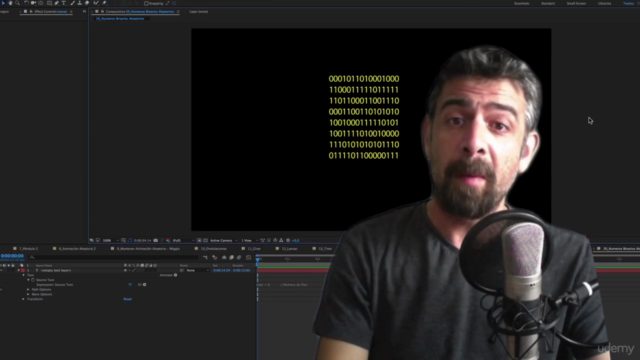This screenshot has height=360, width=640.
Task: Toggle the motion blur switch
Action: coord(239,258)
